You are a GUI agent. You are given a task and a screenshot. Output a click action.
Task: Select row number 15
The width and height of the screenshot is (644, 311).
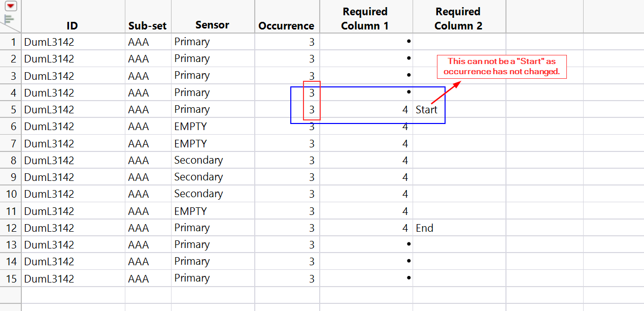[11, 278]
